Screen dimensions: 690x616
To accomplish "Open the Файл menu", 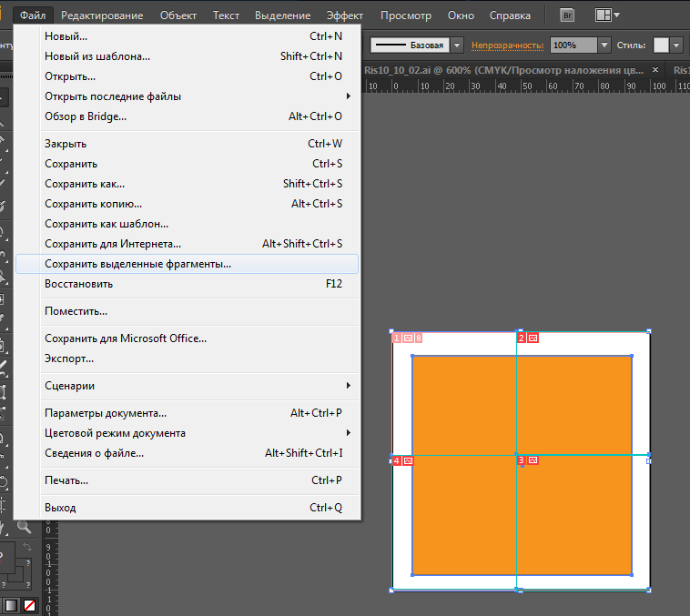I will click(33, 15).
